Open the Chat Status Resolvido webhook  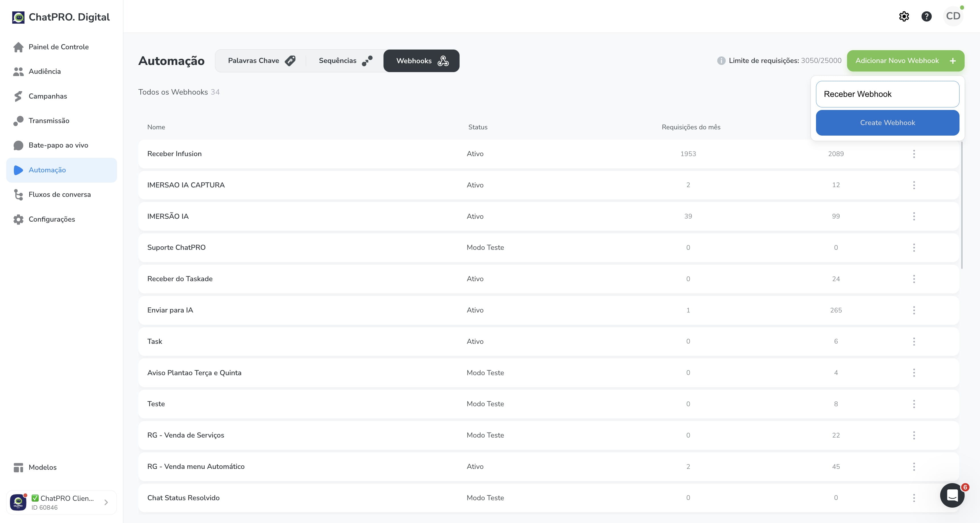pos(548,498)
